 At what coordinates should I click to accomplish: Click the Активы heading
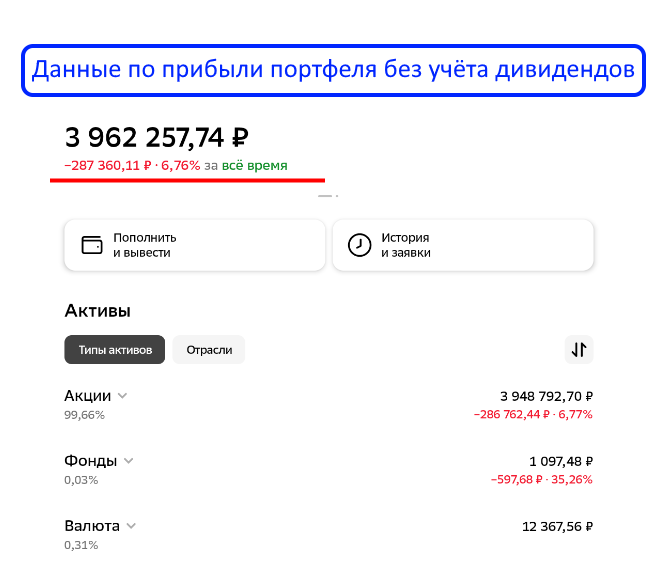click(97, 311)
